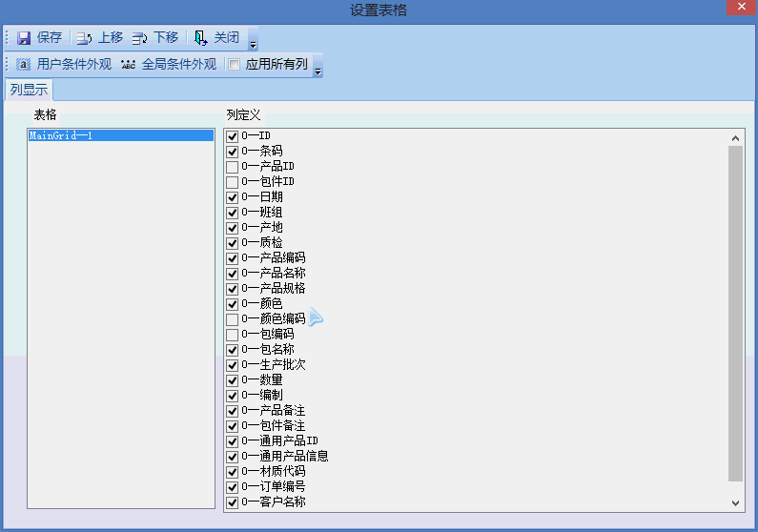The image size is (758, 532).
Task: Click the 关闭 (Close) door icon
Action: (200, 38)
